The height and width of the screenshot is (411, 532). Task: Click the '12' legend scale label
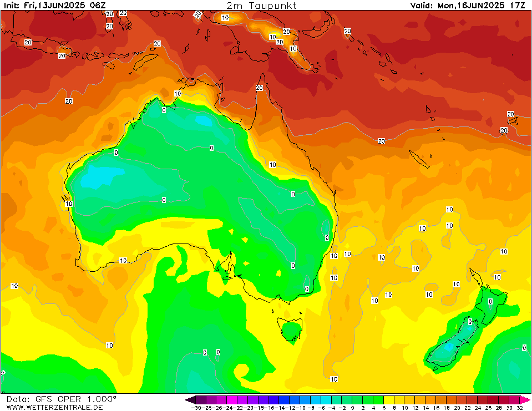click(x=416, y=408)
